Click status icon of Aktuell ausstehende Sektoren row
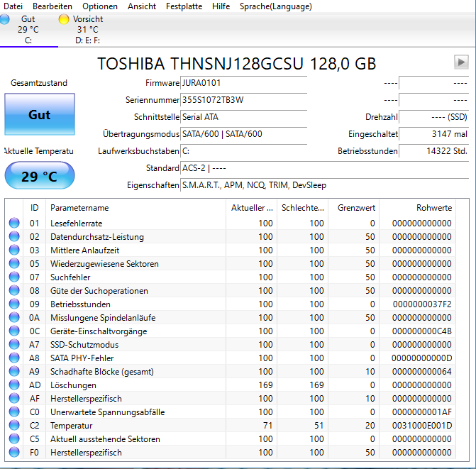This screenshot has height=469, width=476. coord(14,438)
